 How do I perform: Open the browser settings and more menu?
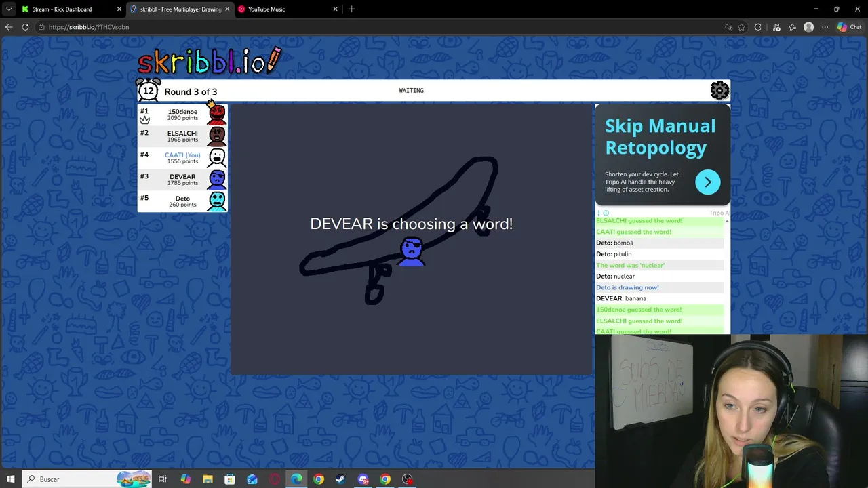(x=825, y=27)
